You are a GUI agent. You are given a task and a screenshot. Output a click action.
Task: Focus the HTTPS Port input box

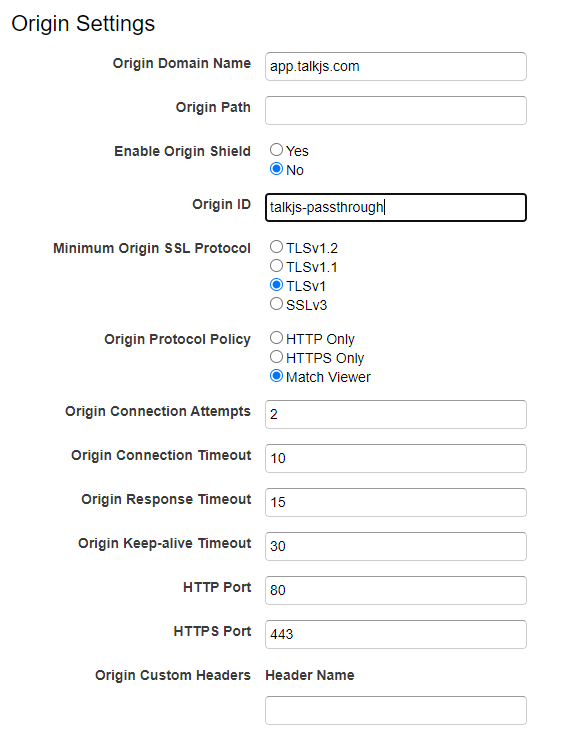396,634
